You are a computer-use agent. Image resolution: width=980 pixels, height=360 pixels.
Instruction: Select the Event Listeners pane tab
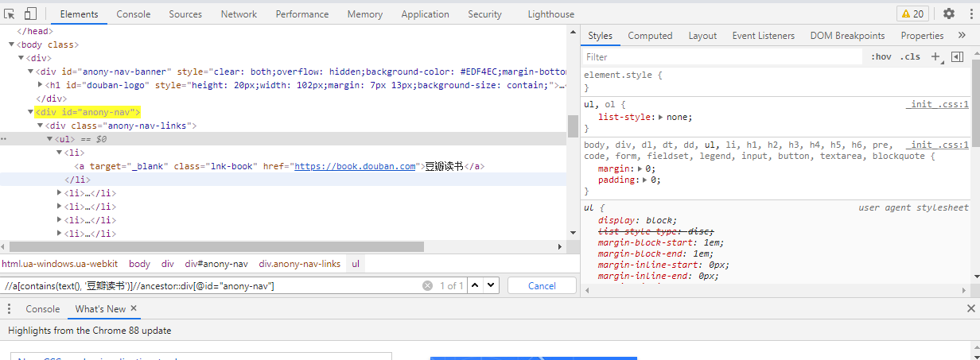pos(764,36)
